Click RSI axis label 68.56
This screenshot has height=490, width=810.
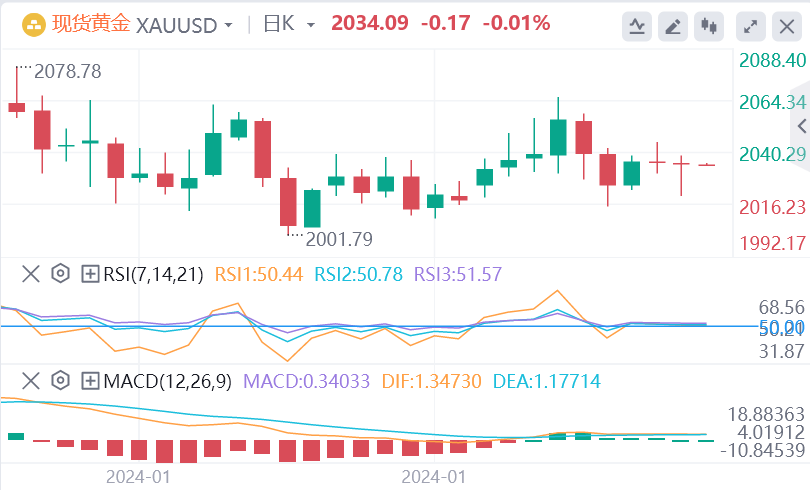pyautogui.click(x=782, y=307)
